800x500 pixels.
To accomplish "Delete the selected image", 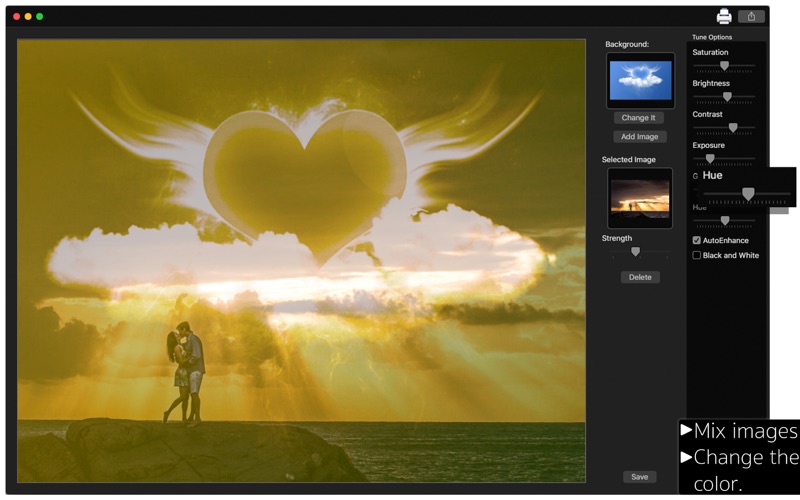I will point(640,277).
